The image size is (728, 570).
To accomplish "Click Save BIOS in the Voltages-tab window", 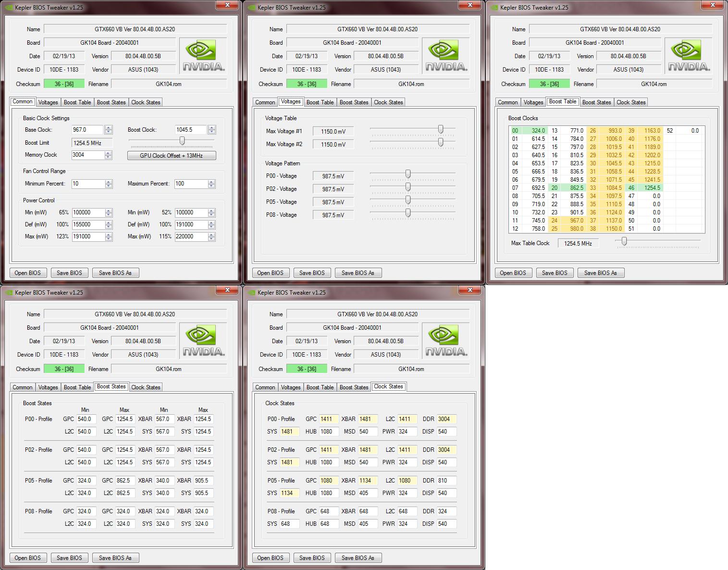I will pyautogui.click(x=312, y=273).
